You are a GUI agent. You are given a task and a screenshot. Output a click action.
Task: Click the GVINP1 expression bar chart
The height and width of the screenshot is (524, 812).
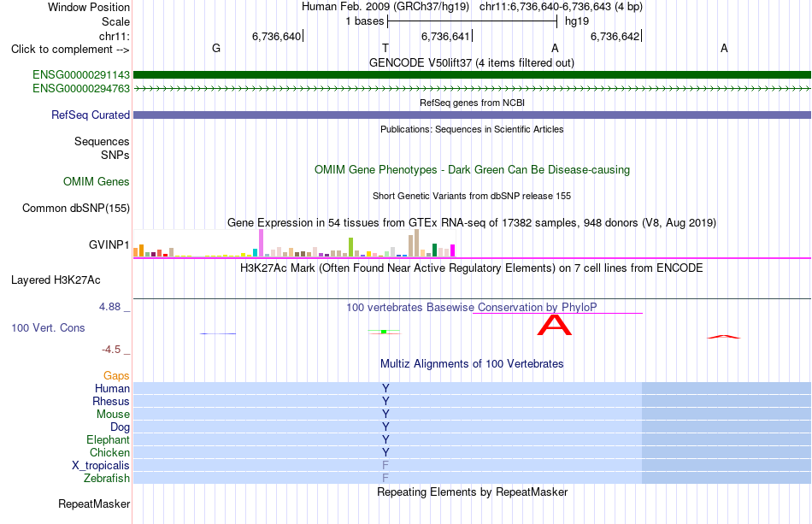point(294,244)
